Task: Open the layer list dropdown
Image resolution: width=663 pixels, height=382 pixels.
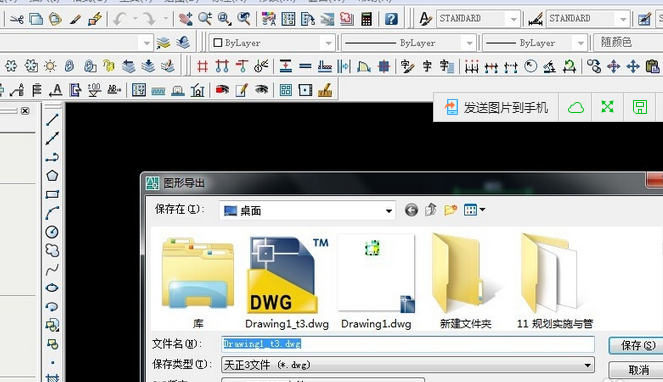Action: click(x=146, y=43)
